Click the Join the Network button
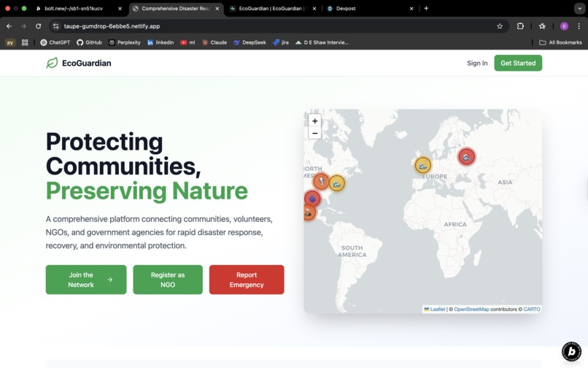 pos(86,280)
